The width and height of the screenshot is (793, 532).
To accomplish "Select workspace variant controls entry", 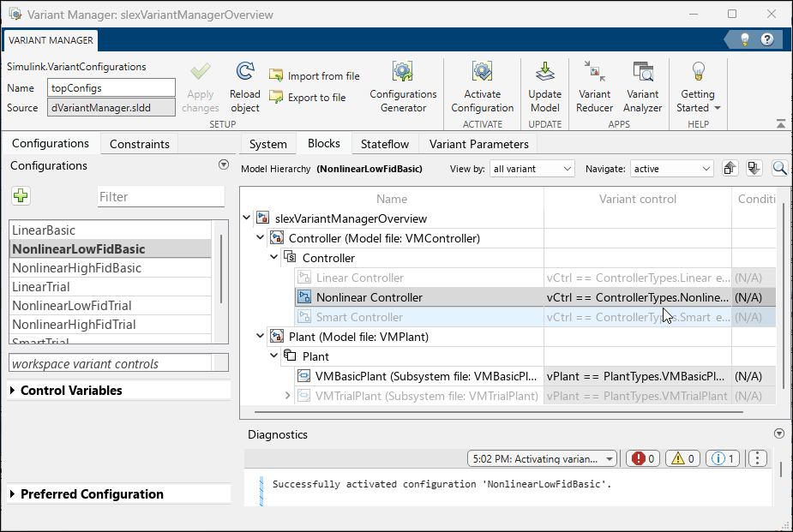I will pyautogui.click(x=111, y=363).
